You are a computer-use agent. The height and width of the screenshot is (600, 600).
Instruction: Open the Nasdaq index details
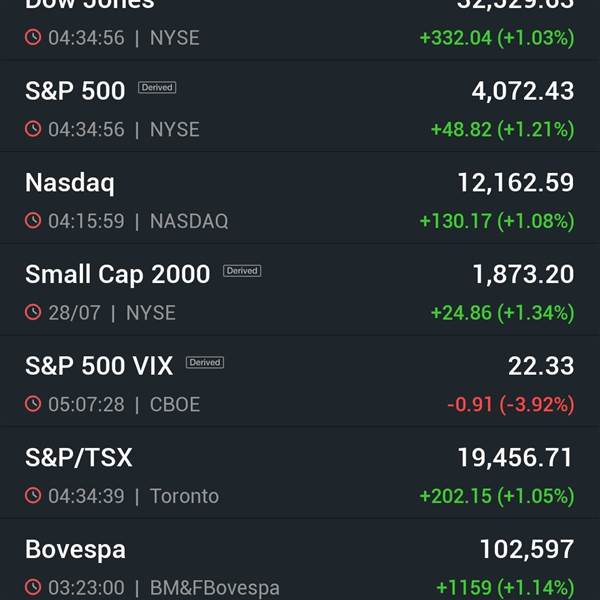[x=70, y=183]
